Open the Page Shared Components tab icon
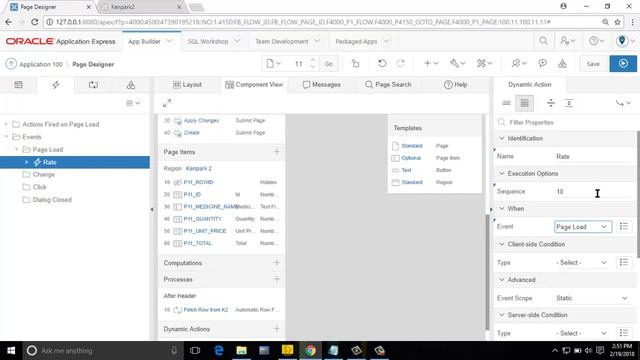 (131, 85)
